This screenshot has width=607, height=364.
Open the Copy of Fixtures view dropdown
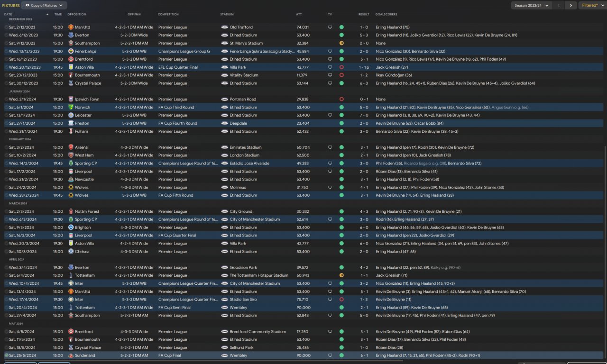click(x=45, y=5)
